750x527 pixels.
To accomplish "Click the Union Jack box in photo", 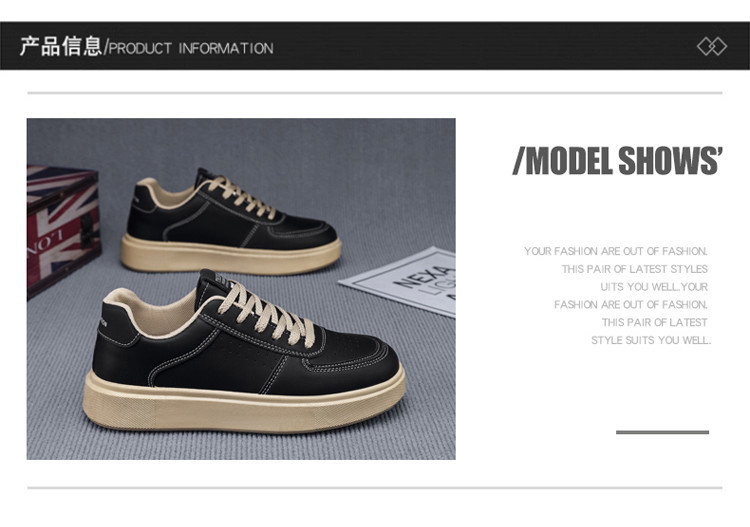I will coord(63,231).
